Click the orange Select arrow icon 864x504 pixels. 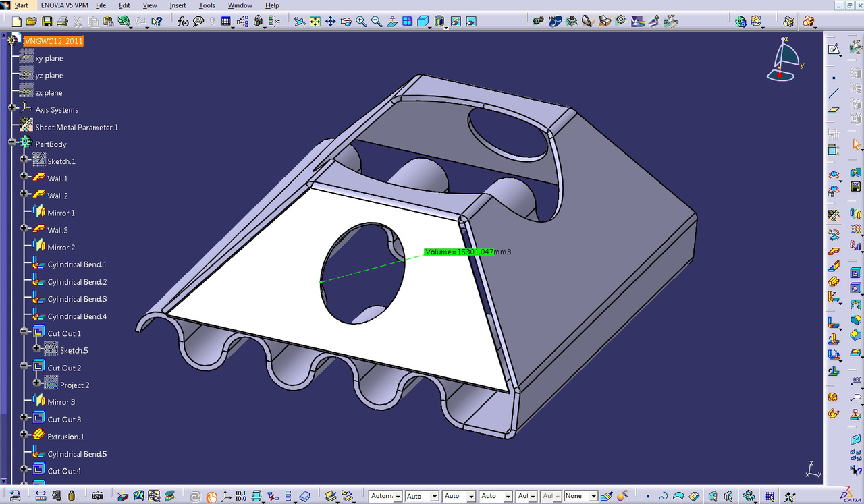[856, 144]
